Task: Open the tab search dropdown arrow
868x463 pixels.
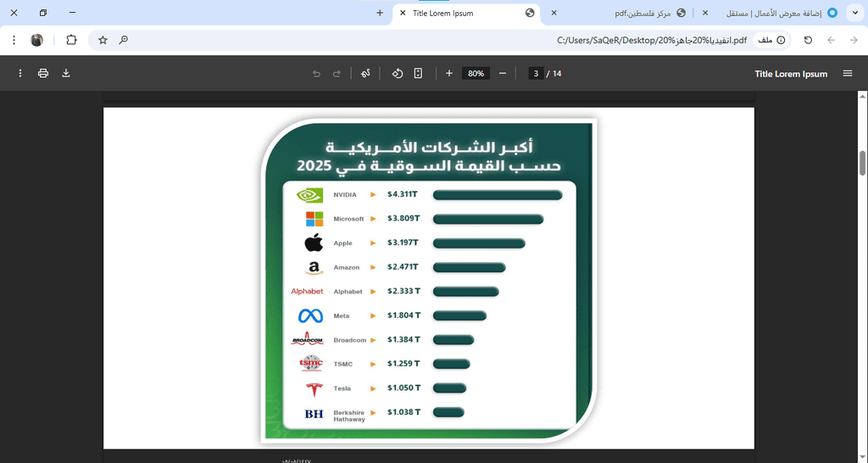Action: pos(856,13)
